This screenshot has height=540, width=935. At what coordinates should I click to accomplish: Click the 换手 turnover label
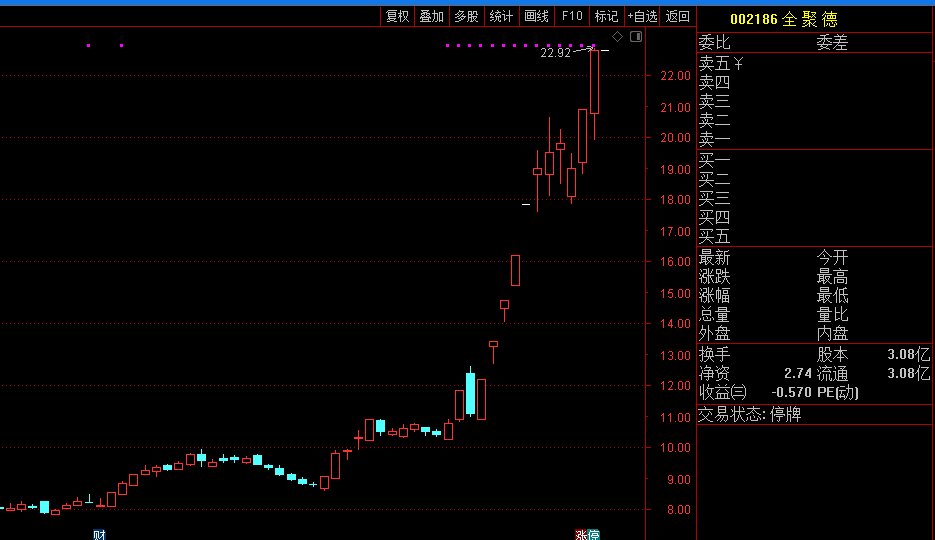click(714, 355)
